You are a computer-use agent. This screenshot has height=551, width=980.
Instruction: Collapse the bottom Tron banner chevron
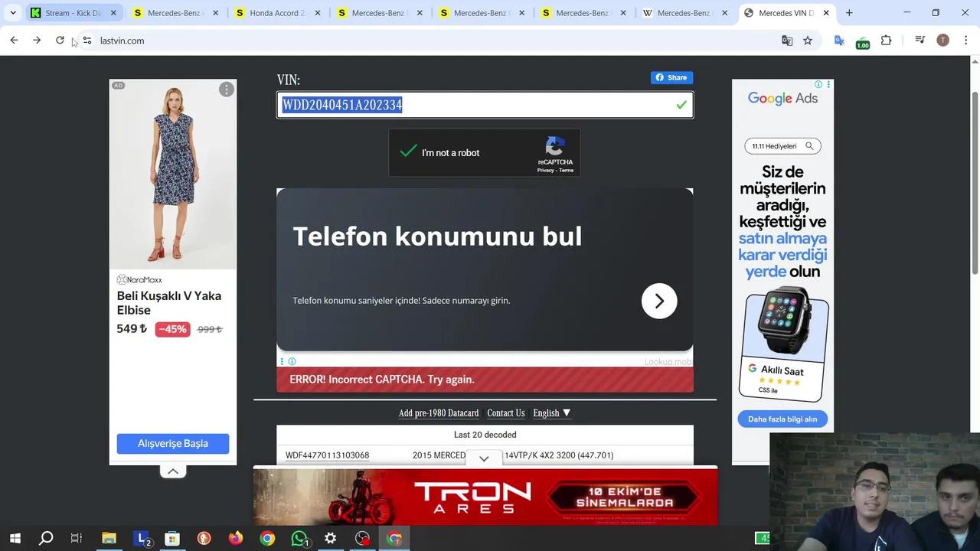pos(484,458)
